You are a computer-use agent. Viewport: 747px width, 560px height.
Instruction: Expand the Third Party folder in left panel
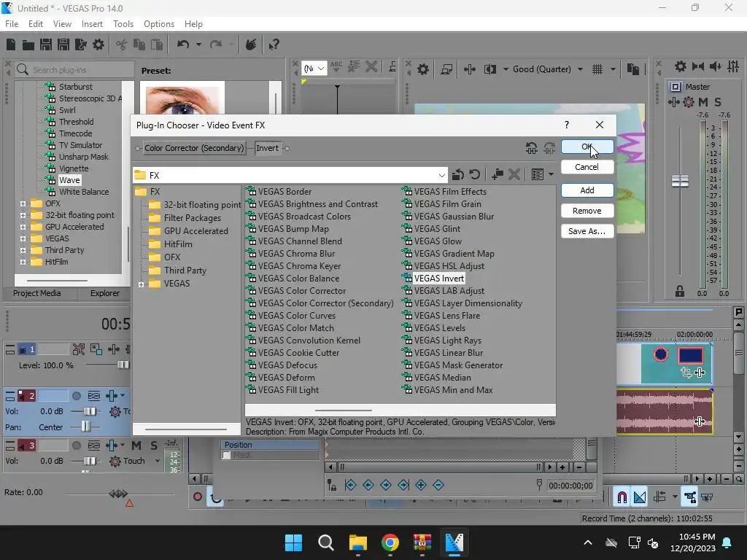[x=23, y=250]
